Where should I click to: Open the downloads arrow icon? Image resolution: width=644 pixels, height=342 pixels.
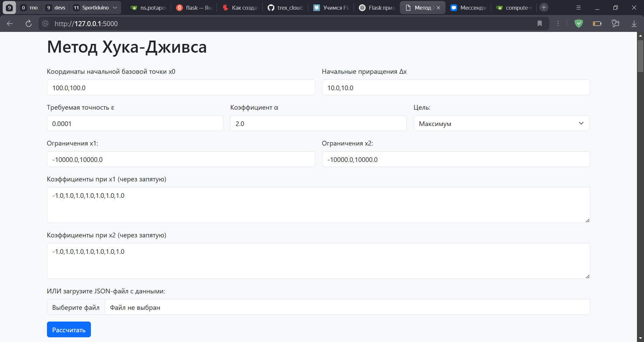click(x=634, y=23)
